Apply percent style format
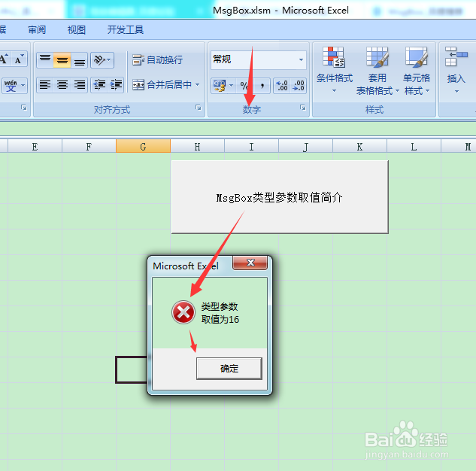Image resolution: width=476 pixels, height=471 pixels. (244, 86)
